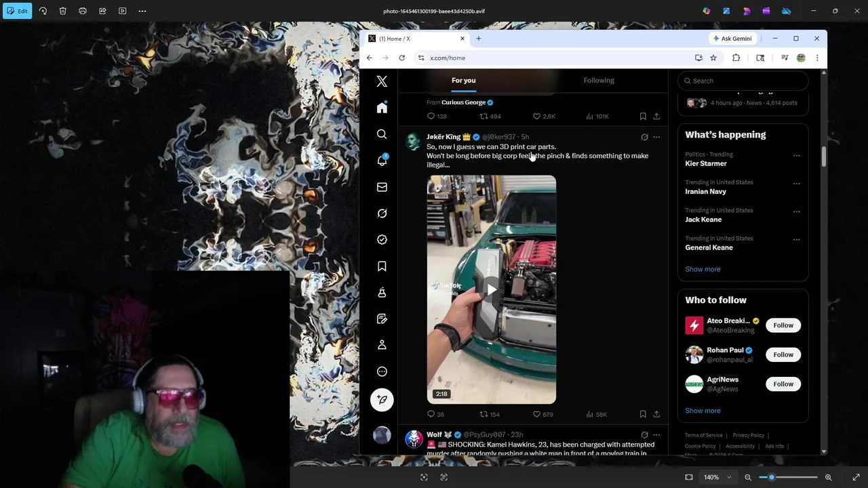Click Grok explain icon on Jøkēr Kīng post
Screen dimensions: 868x488
point(644,137)
